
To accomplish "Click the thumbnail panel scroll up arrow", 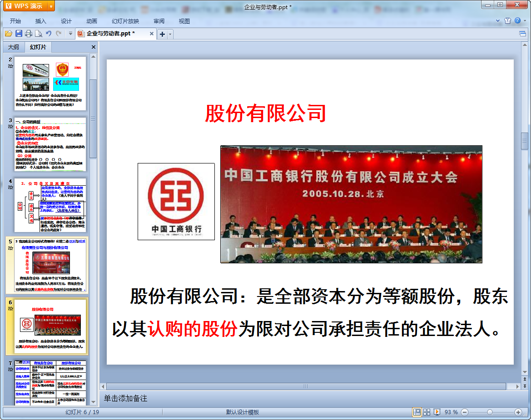I will 93,56.
